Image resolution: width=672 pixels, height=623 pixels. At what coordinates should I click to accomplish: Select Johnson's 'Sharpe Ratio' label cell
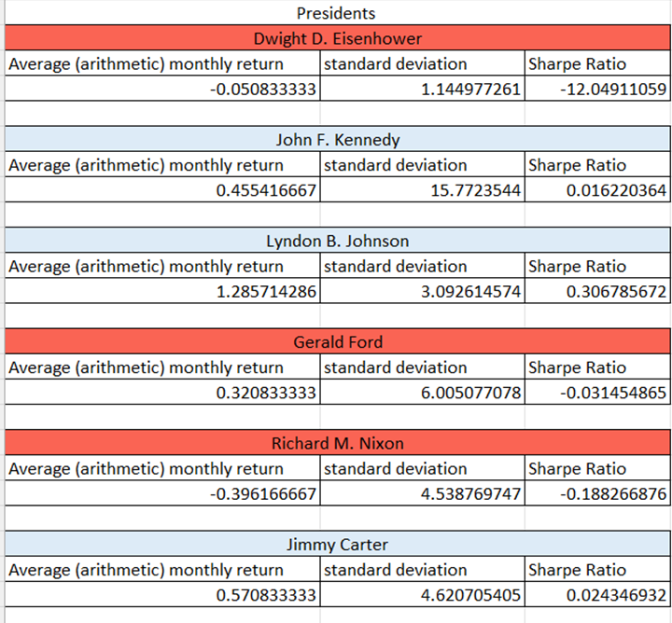pyautogui.click(x=597, y=266)
